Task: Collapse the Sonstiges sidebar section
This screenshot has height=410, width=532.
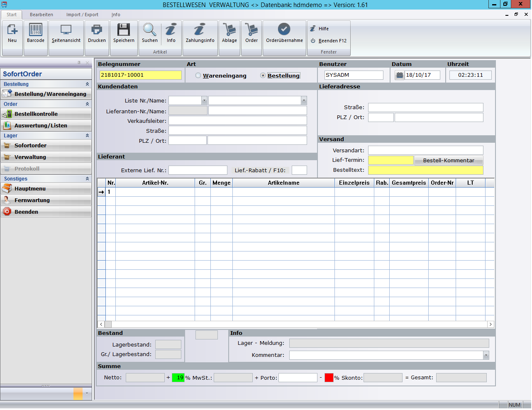Action: point(87,179)
